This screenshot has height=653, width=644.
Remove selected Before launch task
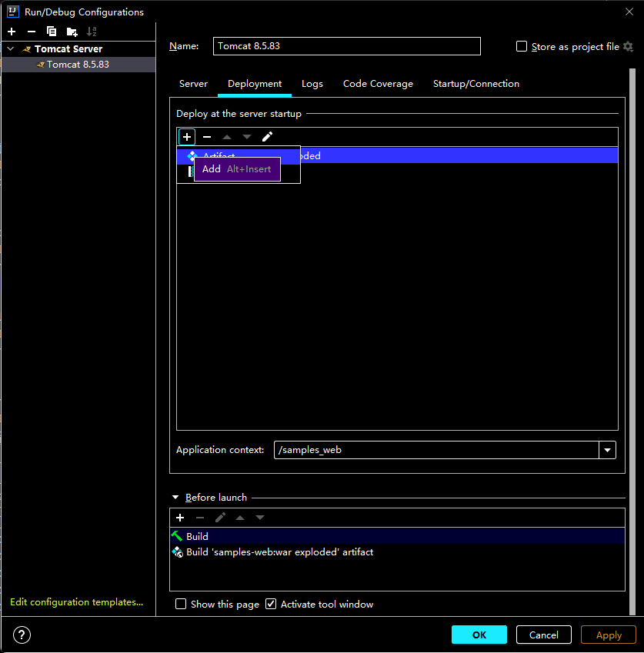pos(200,518)
